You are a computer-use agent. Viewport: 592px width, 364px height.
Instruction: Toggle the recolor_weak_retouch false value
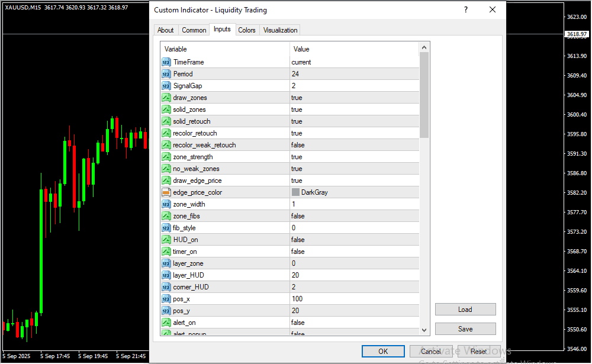[298, 145]
